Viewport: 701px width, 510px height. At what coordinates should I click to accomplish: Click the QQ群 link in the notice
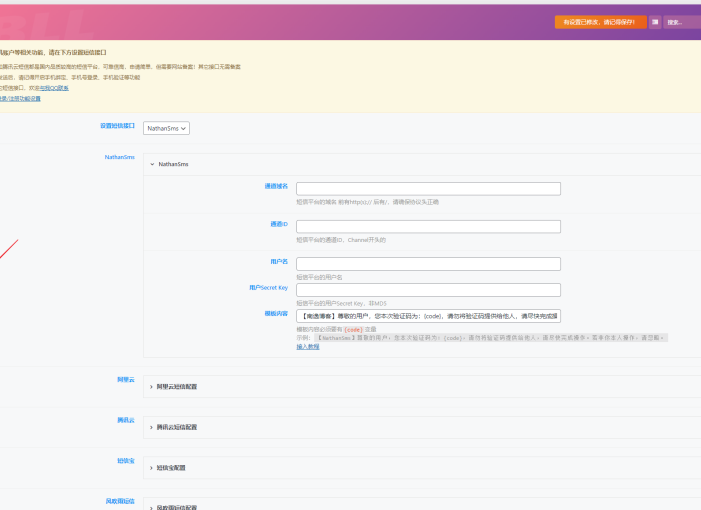click(x=55, y=88)
